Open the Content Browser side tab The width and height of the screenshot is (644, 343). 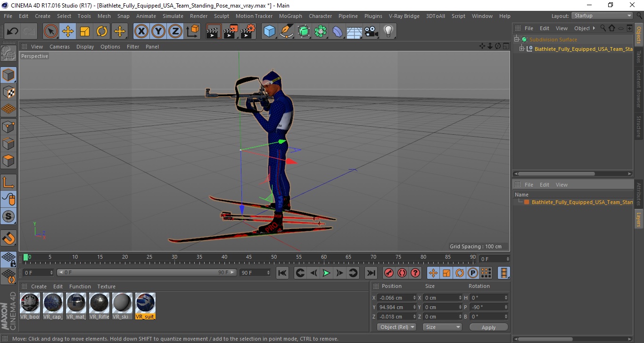click(x=639, y=89)
